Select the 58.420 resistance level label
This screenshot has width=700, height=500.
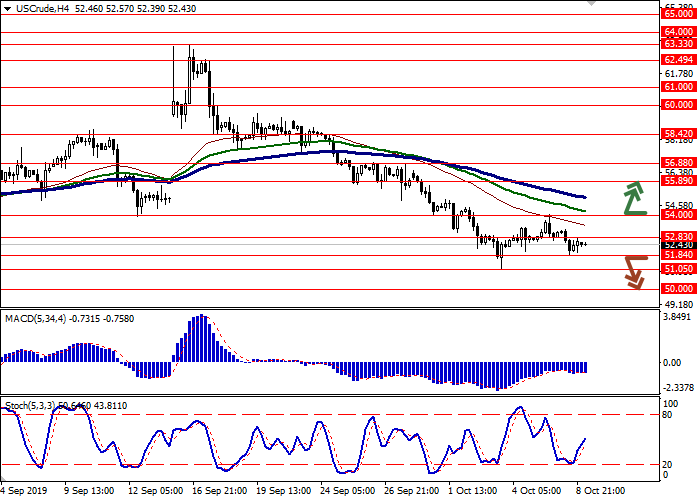678,133
